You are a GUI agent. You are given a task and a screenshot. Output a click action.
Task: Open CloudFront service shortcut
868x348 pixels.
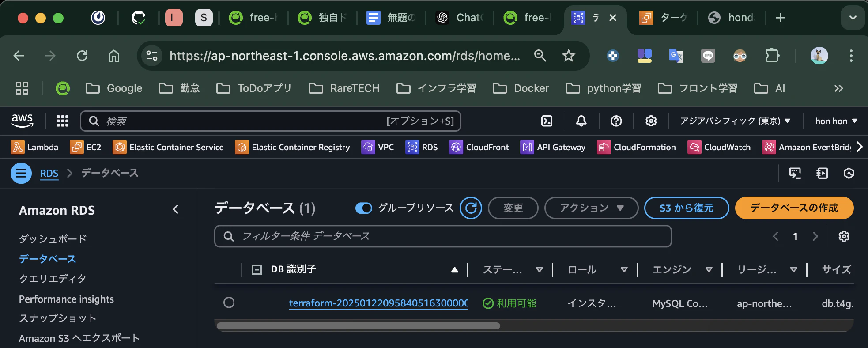479,147
